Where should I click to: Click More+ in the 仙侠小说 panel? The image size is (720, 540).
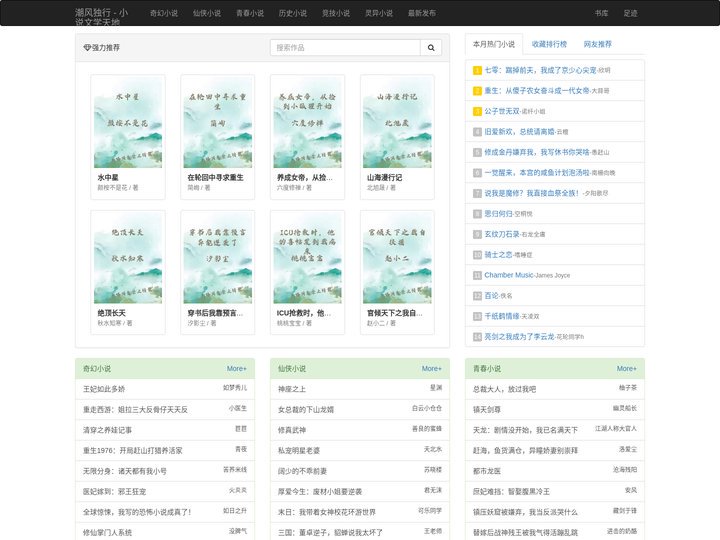(x=432, y=369)
